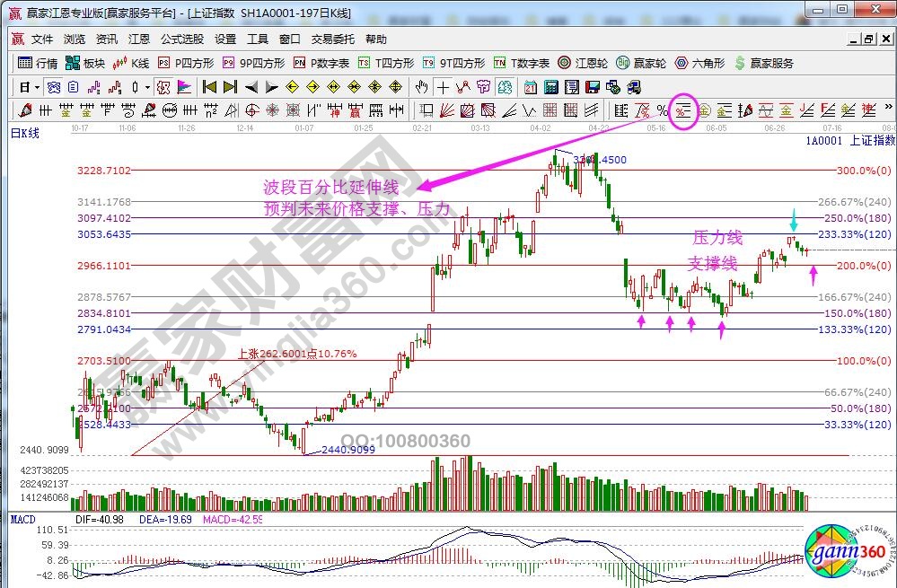897x588 pixels.
Task: Click the 日K线 chart label
Action: [25, 134]
